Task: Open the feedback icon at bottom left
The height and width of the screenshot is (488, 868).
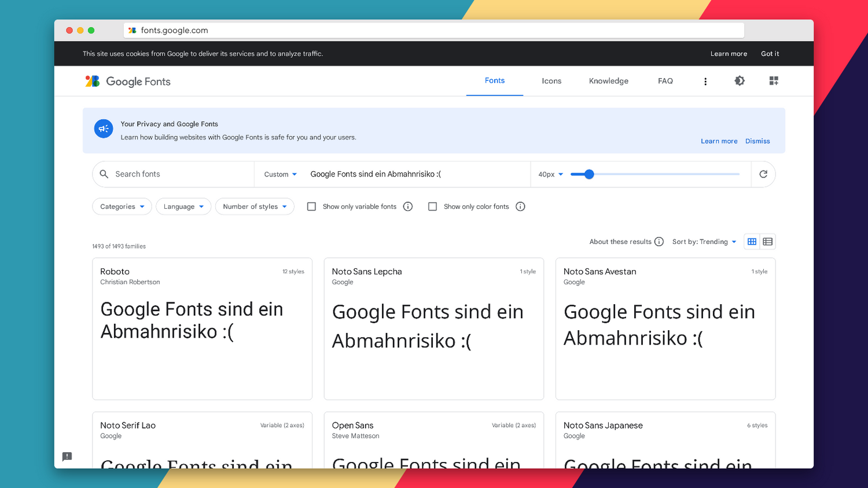Action: click(67, 457)
